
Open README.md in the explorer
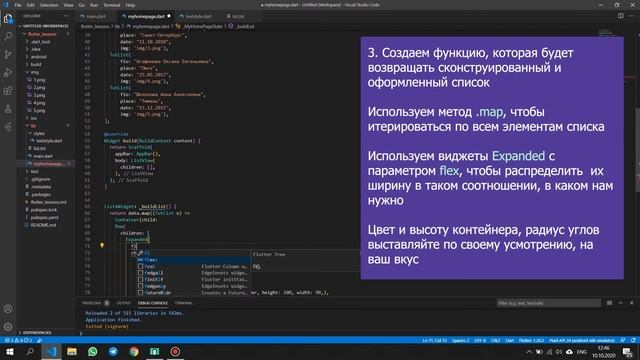[43, 225]
